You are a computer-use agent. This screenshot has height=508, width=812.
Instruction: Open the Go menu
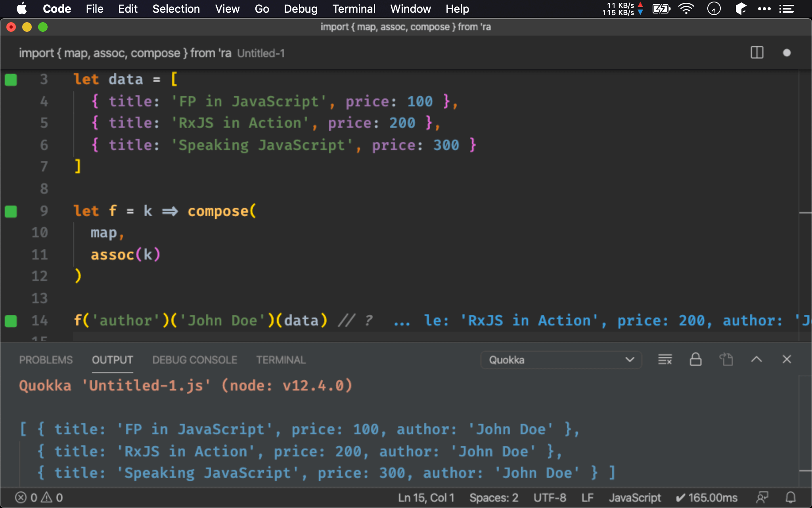click(x=262, y=9)
